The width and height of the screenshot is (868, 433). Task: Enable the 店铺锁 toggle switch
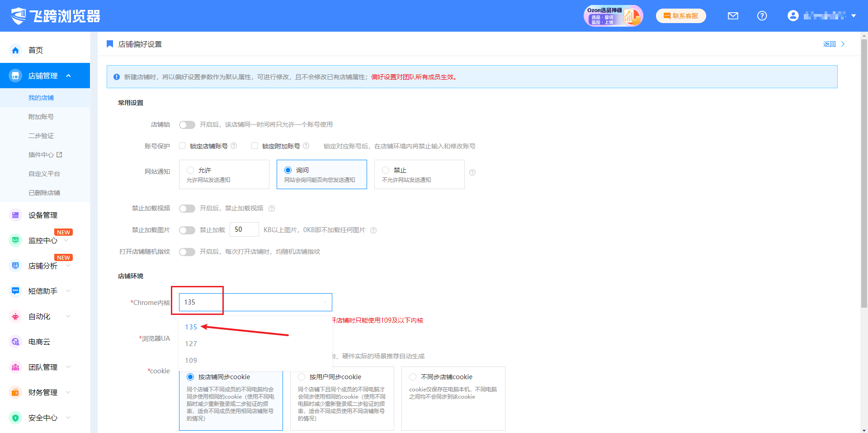tap(187, 125)
